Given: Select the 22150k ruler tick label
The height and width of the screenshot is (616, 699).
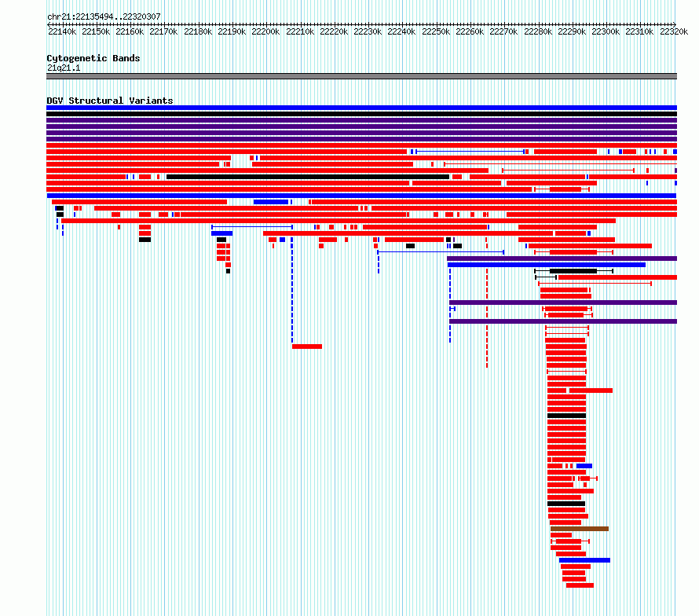Looking at the screenshot, I should coord(96,31).
